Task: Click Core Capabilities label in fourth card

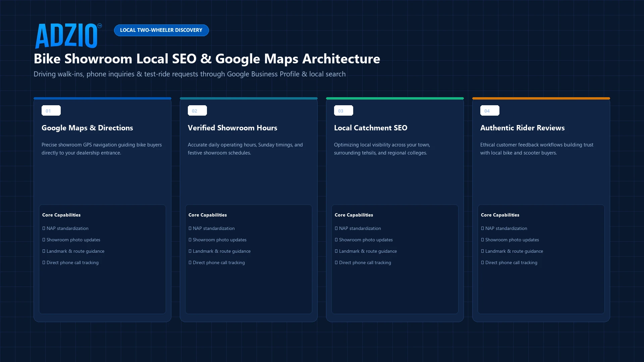Action: click(500, 215)
